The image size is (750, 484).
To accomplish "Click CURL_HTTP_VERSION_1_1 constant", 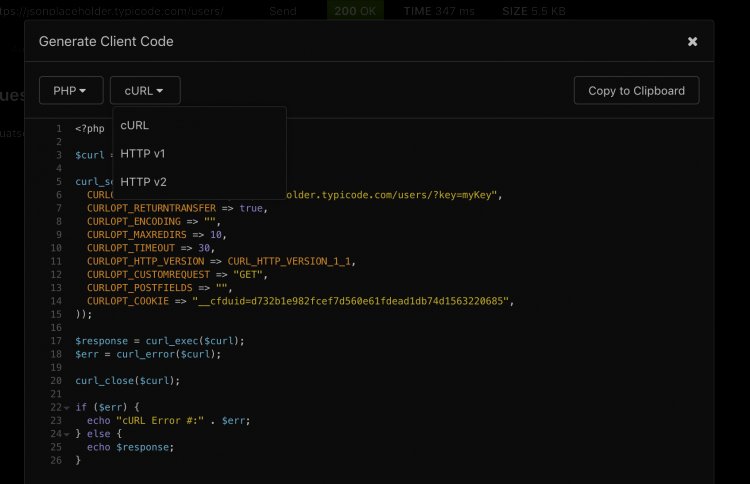I will click(x=289, y=261).
